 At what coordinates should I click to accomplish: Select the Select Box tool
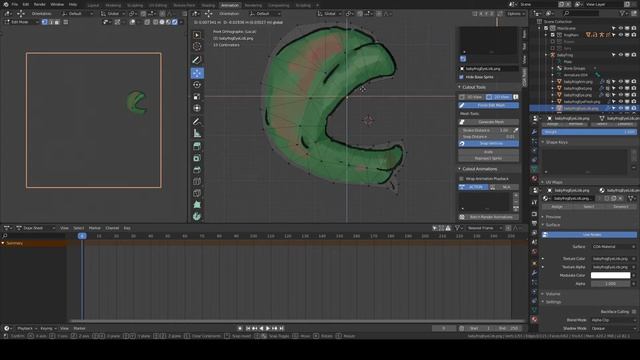197,35
